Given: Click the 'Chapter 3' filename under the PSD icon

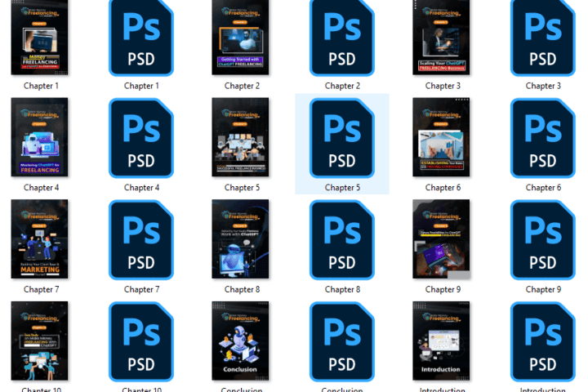Looking at the screenshot, I should pos(543,86).
